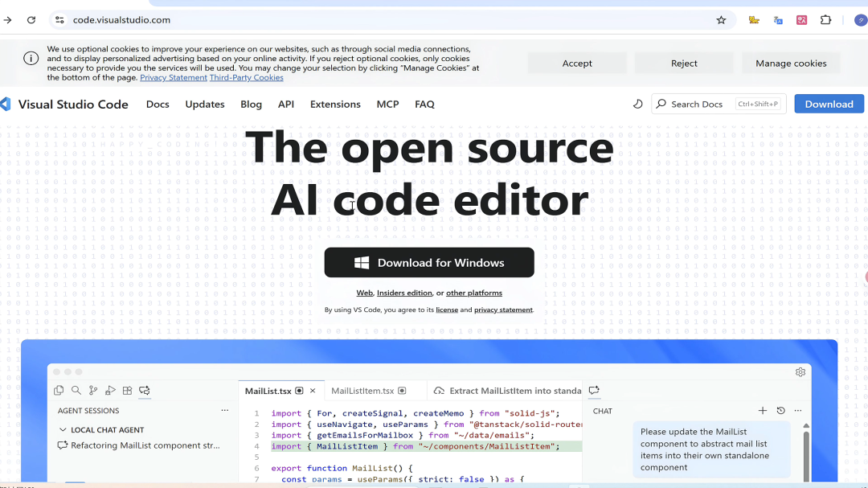This screenshot has width=868, height=488.
Task: Toggle dark theme with the moon icon
Action: click(x=637, y=105)
